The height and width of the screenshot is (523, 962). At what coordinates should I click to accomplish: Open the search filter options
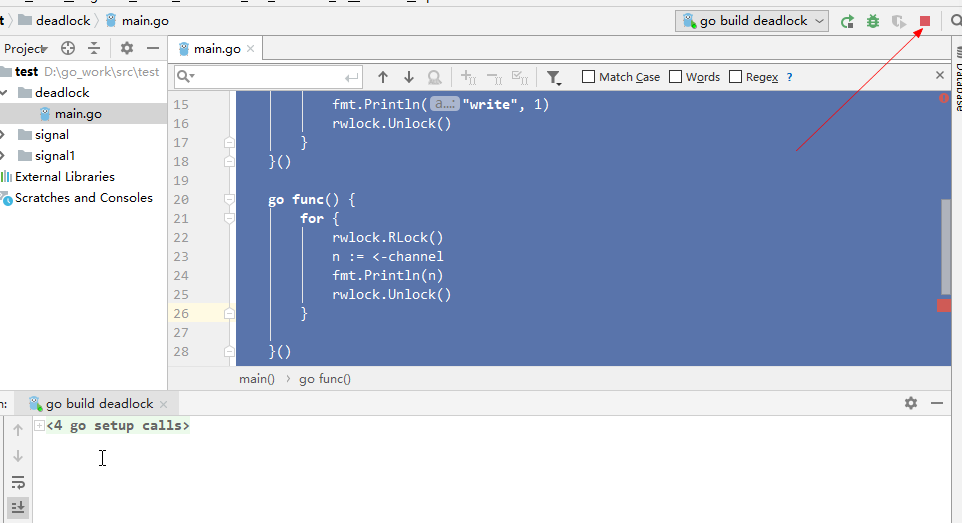pos(554,77)
